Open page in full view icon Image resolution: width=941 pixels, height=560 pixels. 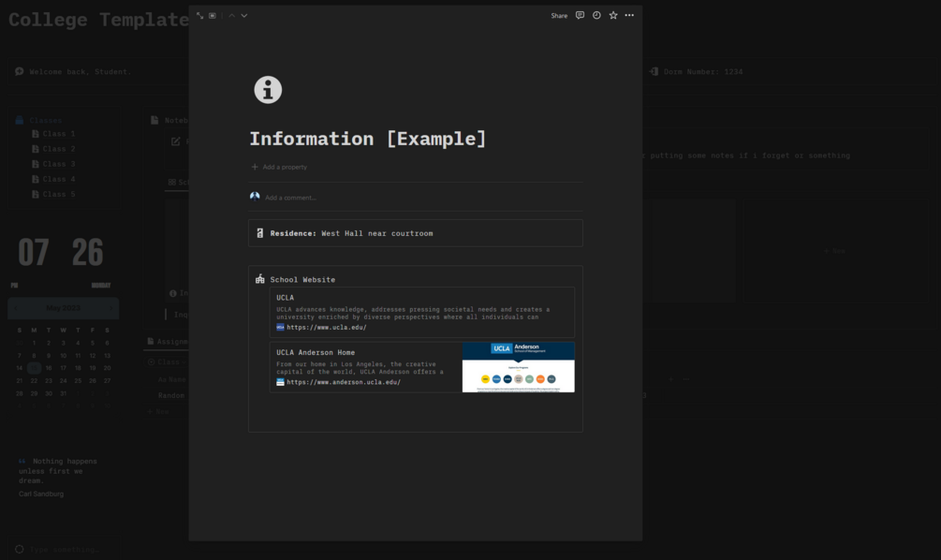tap(199, 16)
